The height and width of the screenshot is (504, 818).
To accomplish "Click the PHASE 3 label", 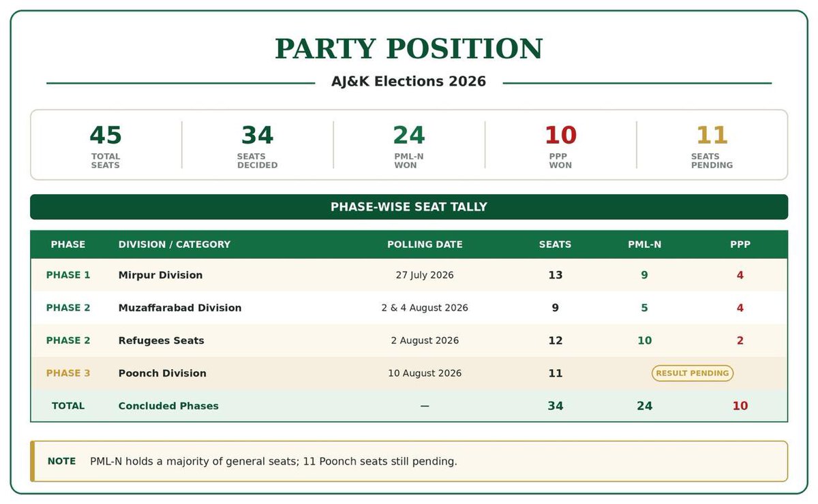I will point(68,373).
